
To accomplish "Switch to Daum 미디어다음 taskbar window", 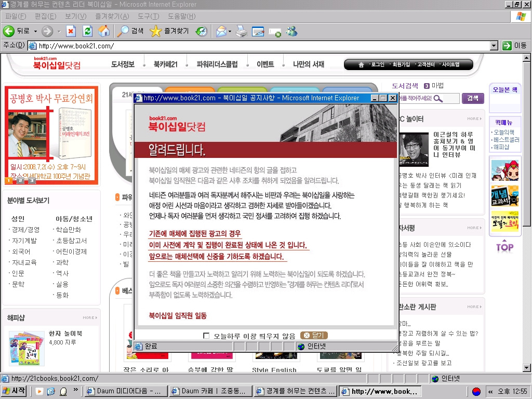I will pos(126,391).
